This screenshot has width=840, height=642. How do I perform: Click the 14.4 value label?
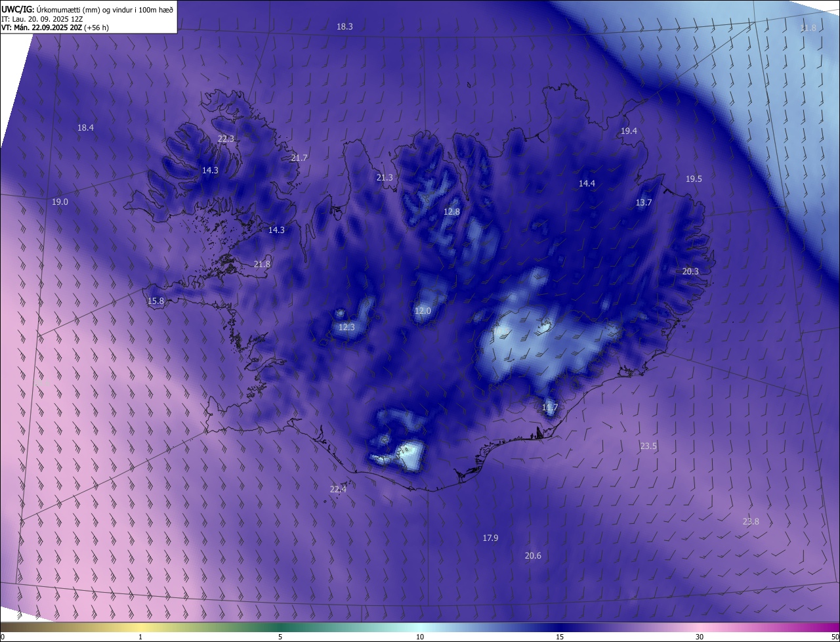click(587, 184)
